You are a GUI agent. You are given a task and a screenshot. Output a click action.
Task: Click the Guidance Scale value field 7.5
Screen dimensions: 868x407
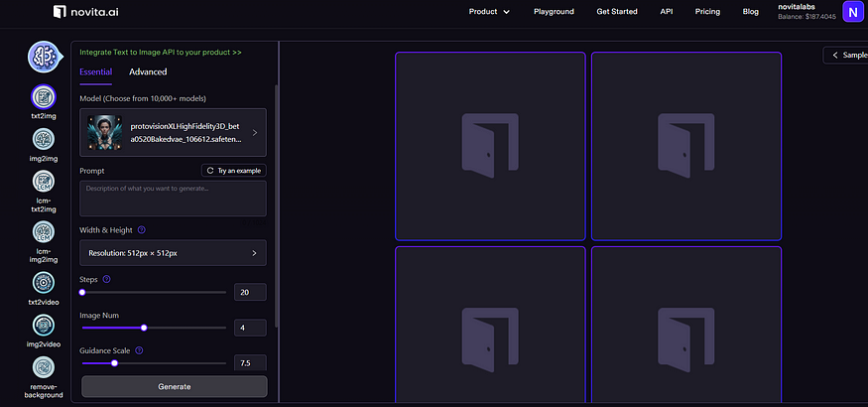click(250, 362)
